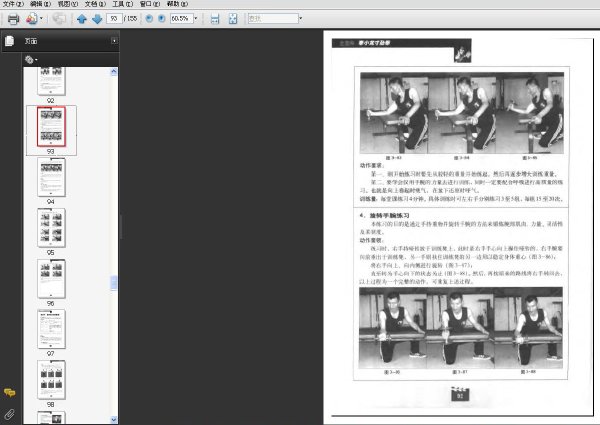600x425 pixels.
Task: Expand the create PDF icon dropdown arrow
Action: click(41, 18)
